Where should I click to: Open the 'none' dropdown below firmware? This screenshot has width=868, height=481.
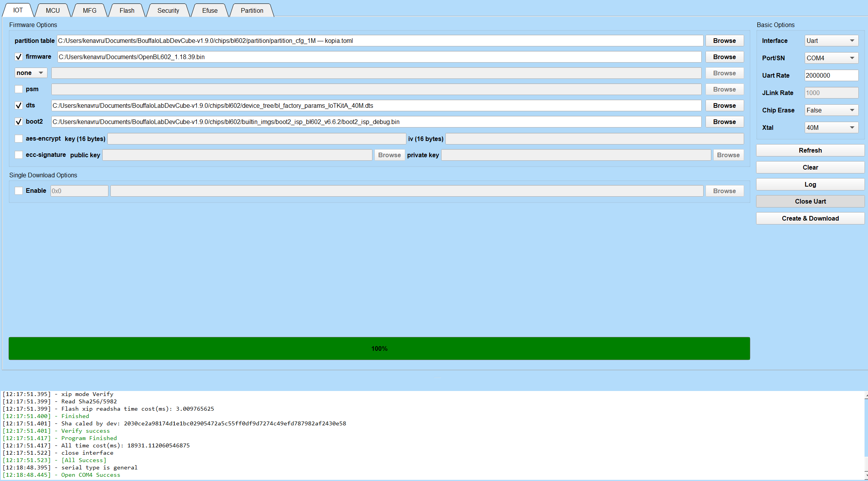coord(31,73)
